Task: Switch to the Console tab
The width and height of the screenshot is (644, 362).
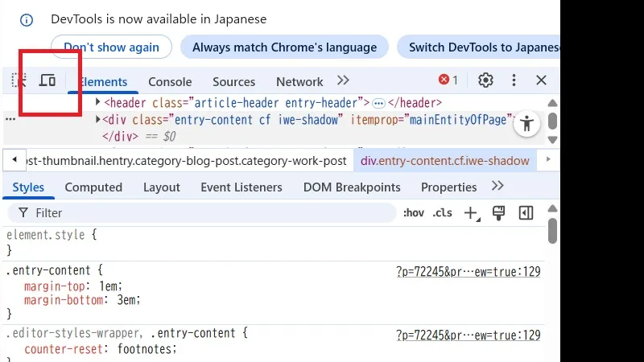Action: 170,82
